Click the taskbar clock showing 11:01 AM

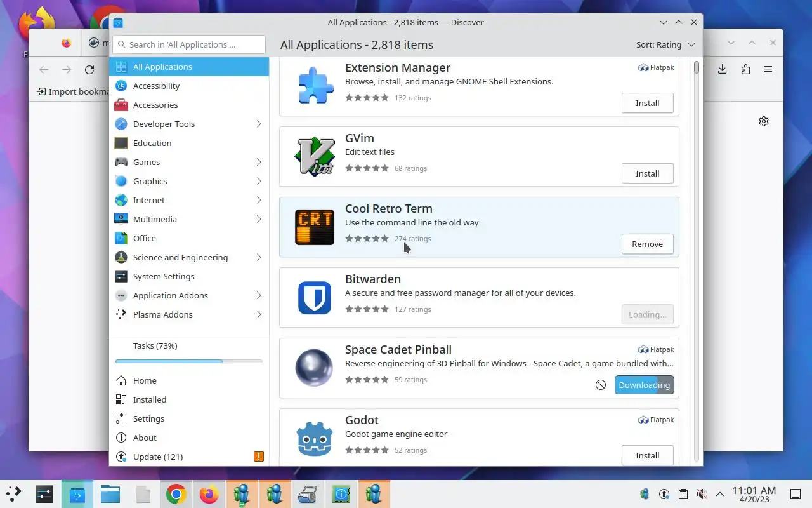tap(754, 494)
